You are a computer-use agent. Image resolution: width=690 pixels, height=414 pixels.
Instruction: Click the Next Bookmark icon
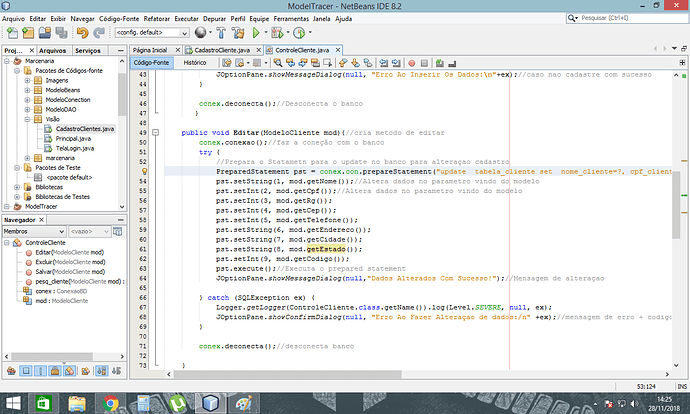(355, 63)
